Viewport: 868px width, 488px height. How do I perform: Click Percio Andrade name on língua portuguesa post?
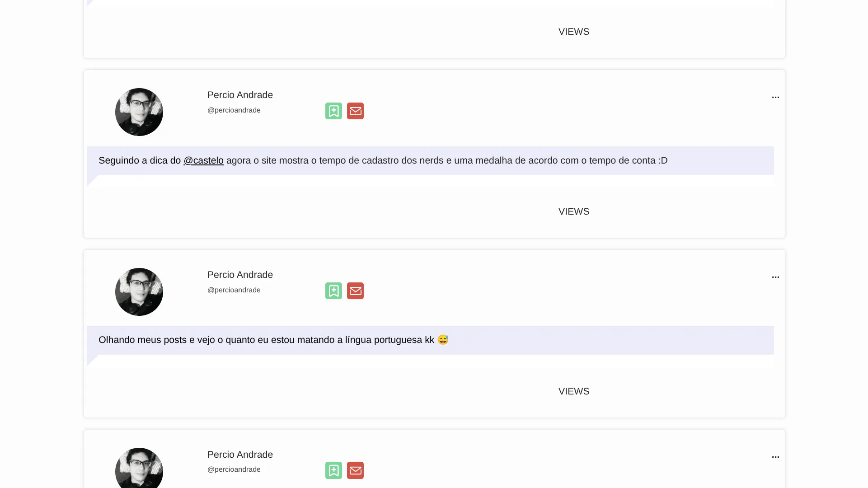[240, 275]
